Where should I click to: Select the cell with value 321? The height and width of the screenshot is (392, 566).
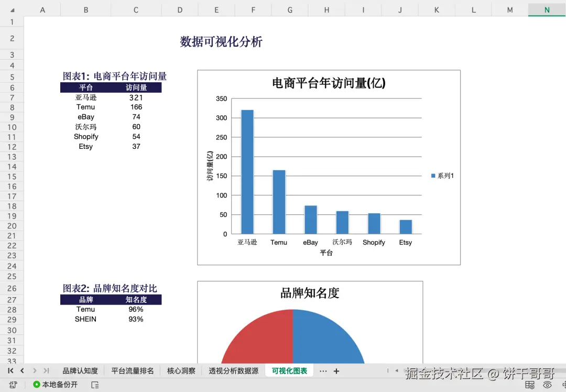click(136, 97)
